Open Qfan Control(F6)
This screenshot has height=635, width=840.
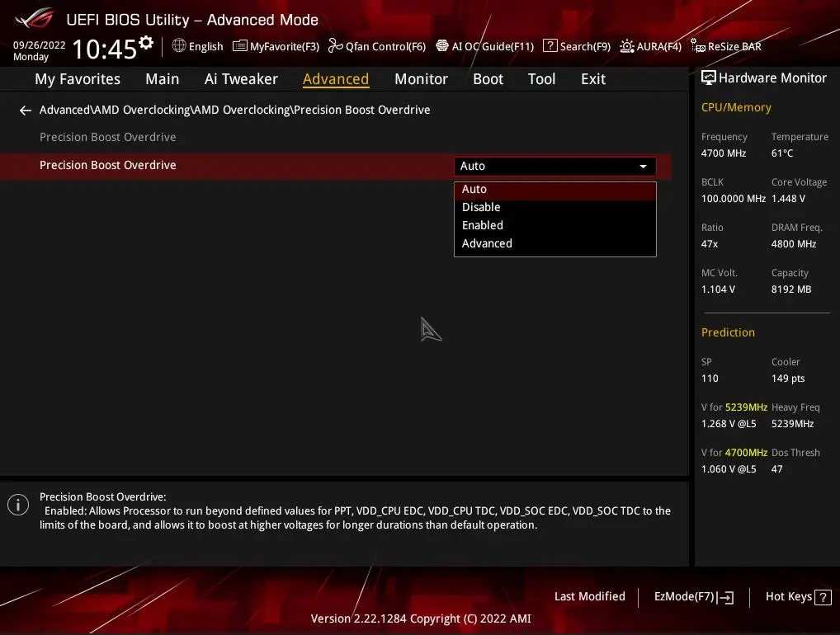pyautogui.click(x=377, y=46)
